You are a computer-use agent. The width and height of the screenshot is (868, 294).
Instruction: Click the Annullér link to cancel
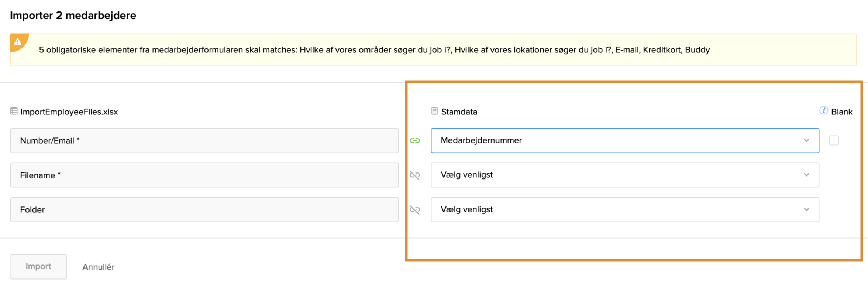pos(98,267)
